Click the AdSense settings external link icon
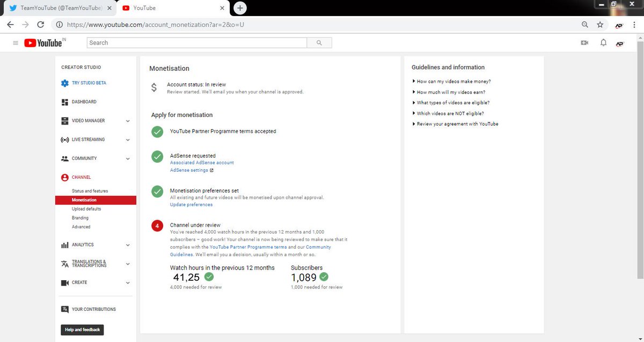This screenshot has height=342, width=644. (212, 170)
